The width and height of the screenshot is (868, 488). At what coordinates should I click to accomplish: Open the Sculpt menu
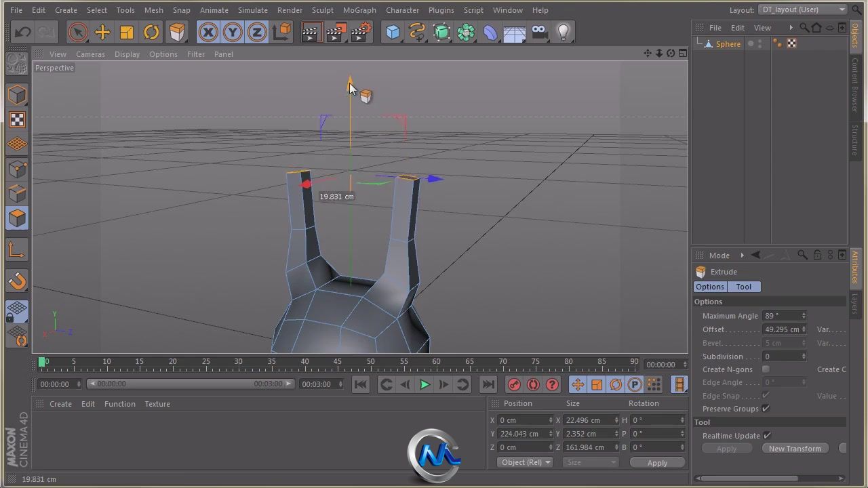coord(322,10)
